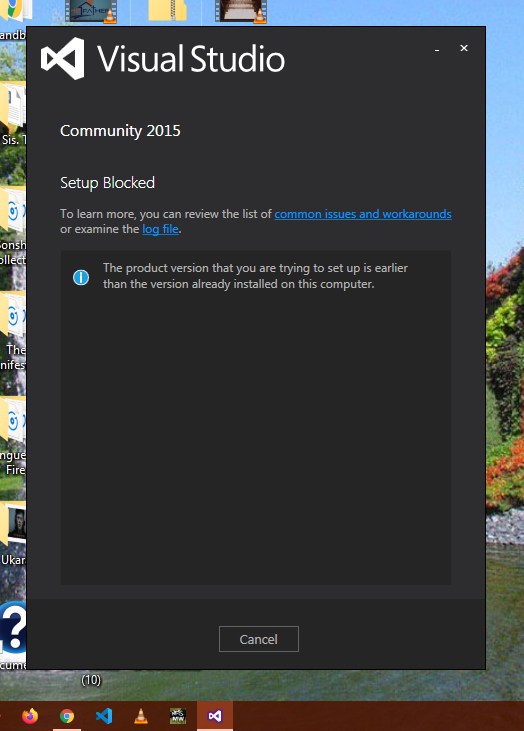Select the Chrome document icon at top-left desktop
524x731 pixels.
(14, 10)
